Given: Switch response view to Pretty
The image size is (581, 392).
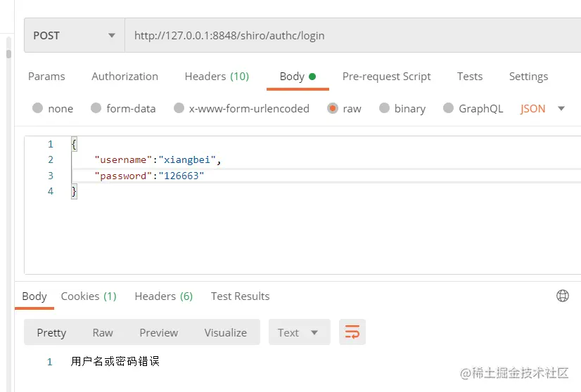Looking at the screenshot, I should click(x=51, y=333).
